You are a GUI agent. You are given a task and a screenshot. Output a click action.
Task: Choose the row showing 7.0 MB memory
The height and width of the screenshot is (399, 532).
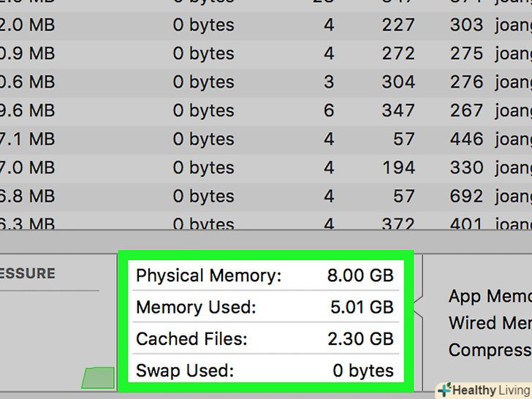[x=219, y=167]
